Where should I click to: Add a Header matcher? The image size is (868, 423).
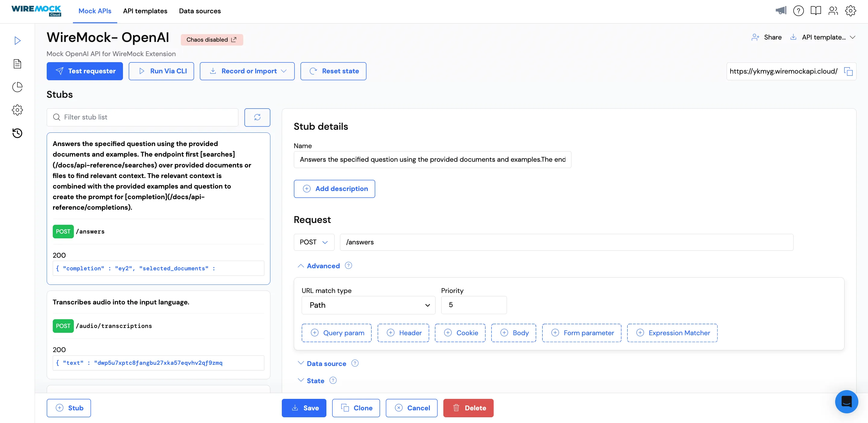point(403,333)
